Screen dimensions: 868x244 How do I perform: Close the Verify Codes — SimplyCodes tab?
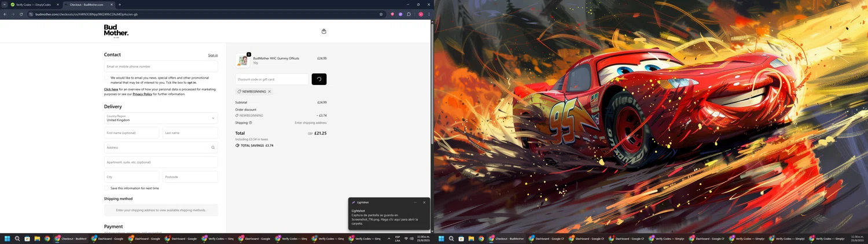click(x=58, y=5)
